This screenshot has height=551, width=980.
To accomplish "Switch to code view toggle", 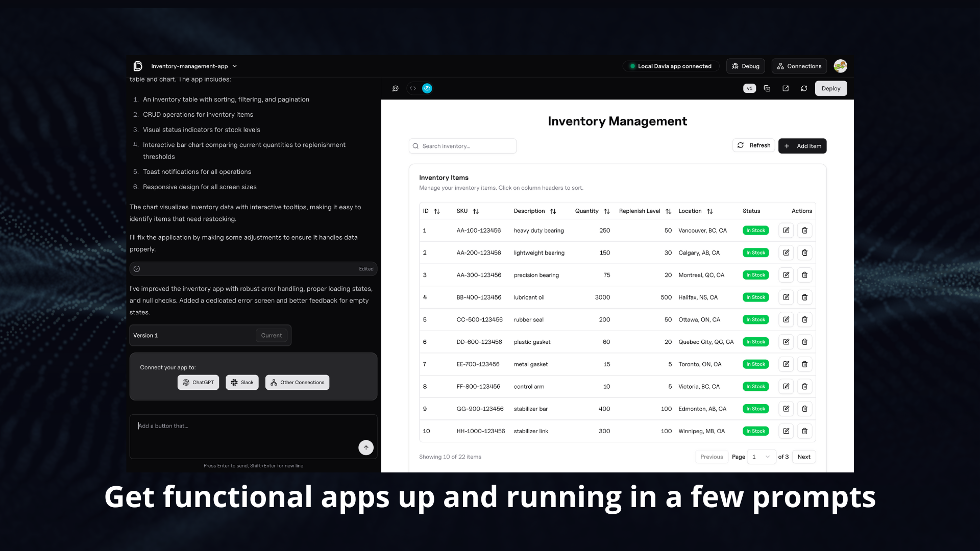I will (413, 88).
